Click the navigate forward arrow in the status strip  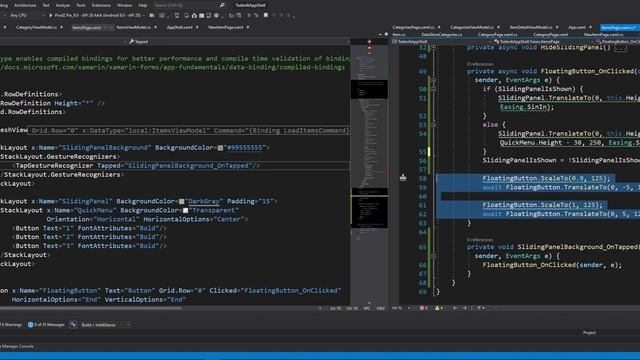(x=464, y=308)
